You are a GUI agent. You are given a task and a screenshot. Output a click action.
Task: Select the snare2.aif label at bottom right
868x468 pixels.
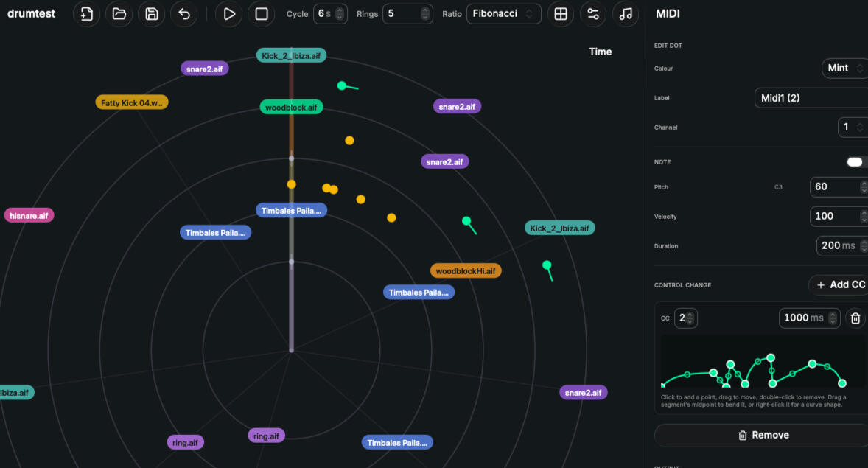(x=584, y=392)
